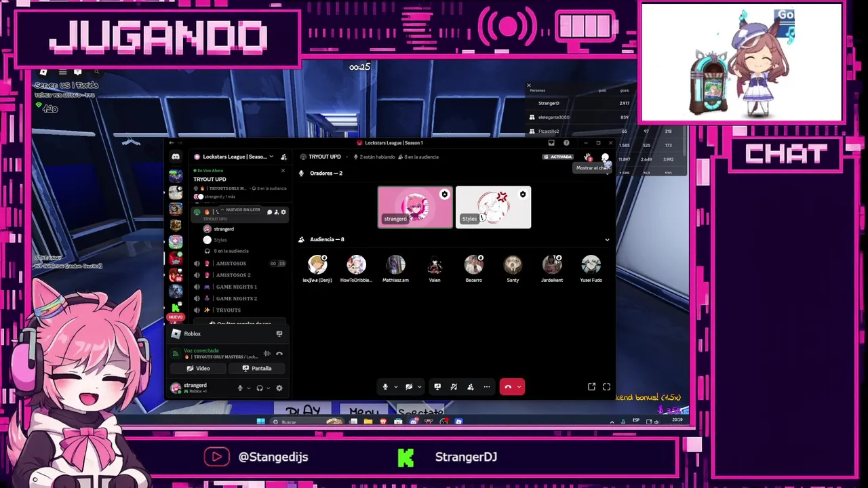Open settings gear of the highlighted stage channel
The height and width of the screenshot is (488, 868).
pos(283,212)
